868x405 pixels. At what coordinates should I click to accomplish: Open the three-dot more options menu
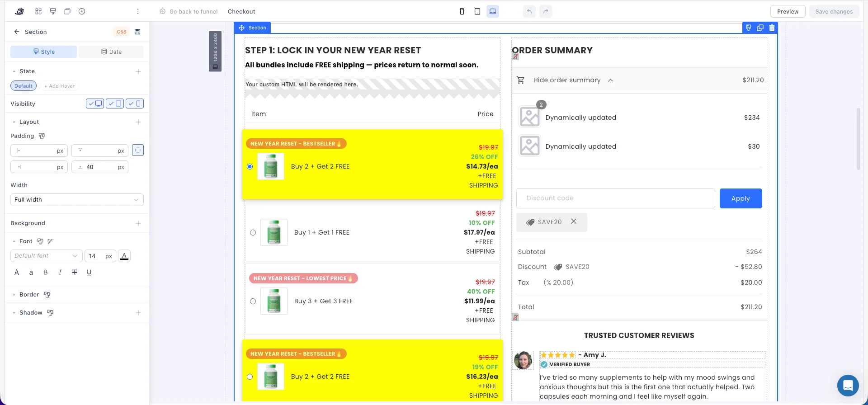tap(138, 11)
